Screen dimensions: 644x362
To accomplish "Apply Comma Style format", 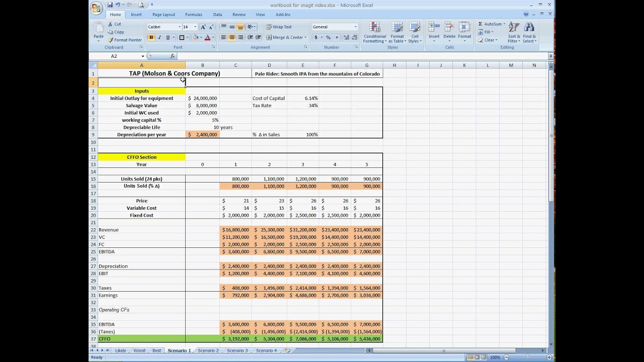I will (337, 37).
